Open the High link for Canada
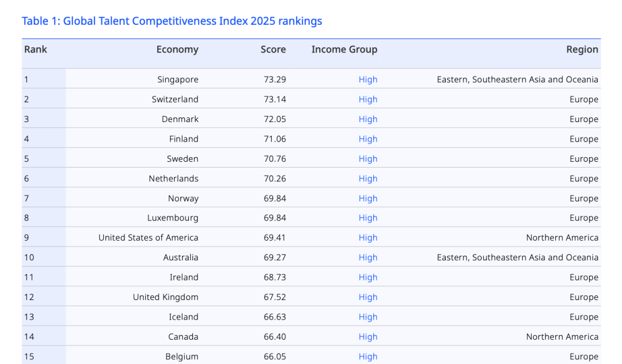 [x=367, y=336]
